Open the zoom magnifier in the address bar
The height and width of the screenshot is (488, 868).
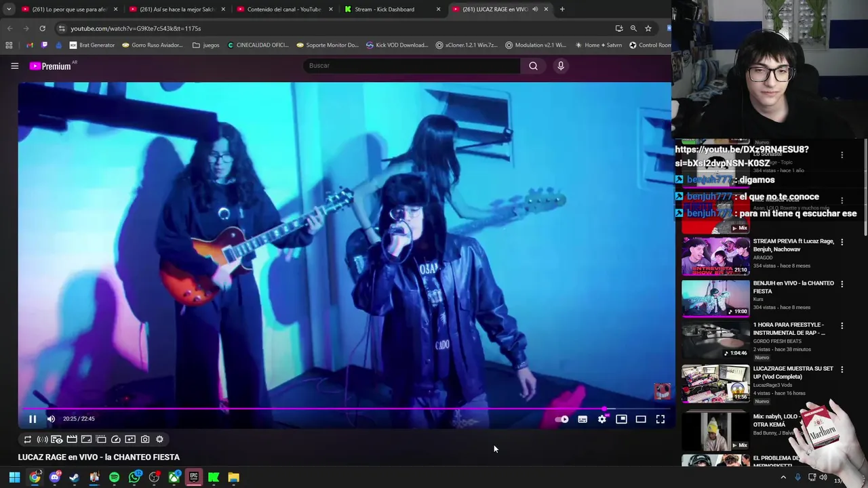pyautogui.click(x=633, y=28)
